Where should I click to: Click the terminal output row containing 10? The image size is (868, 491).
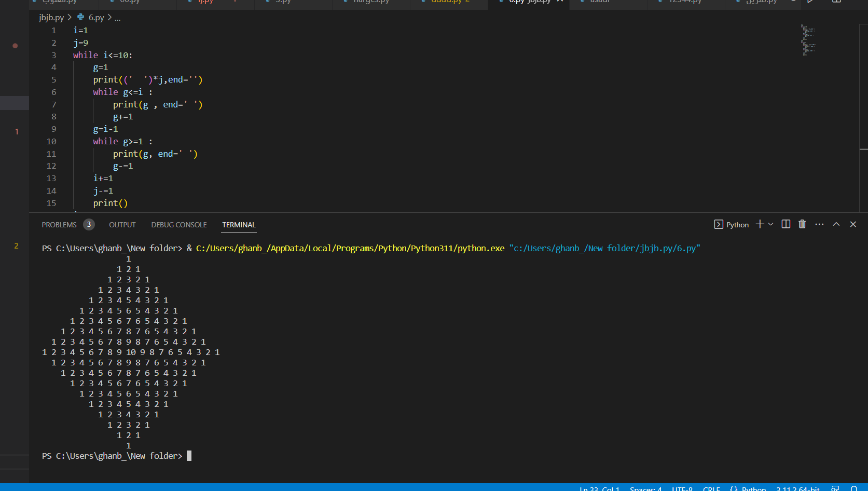click(131, 352)
